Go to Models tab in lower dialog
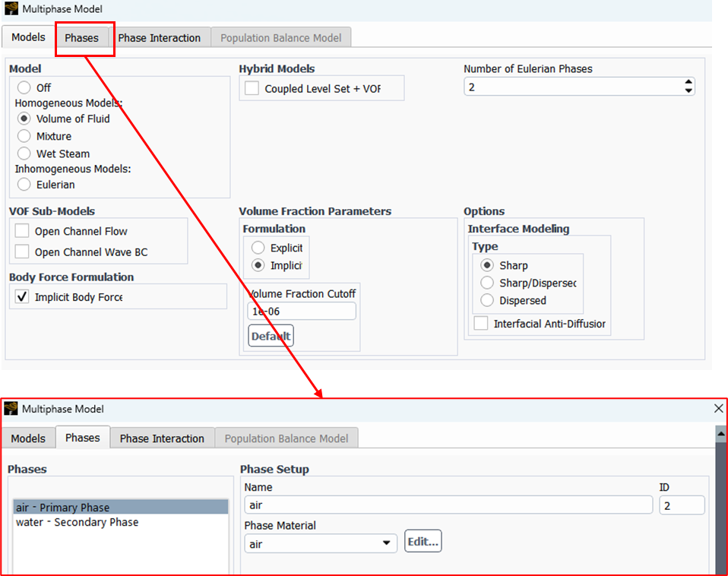Screen dimensions: 728x576 pyautogui.click(x=28, y=438)
